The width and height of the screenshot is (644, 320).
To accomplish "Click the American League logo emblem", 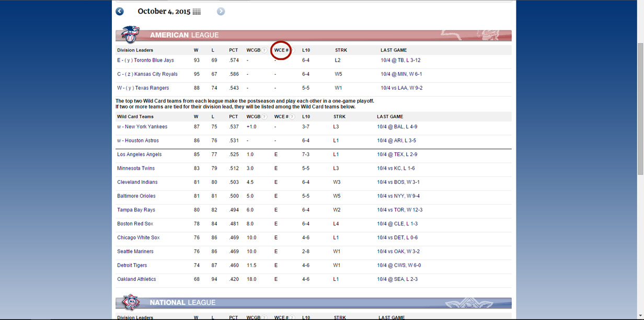I will pyautogui.click(x=129, y=34).
